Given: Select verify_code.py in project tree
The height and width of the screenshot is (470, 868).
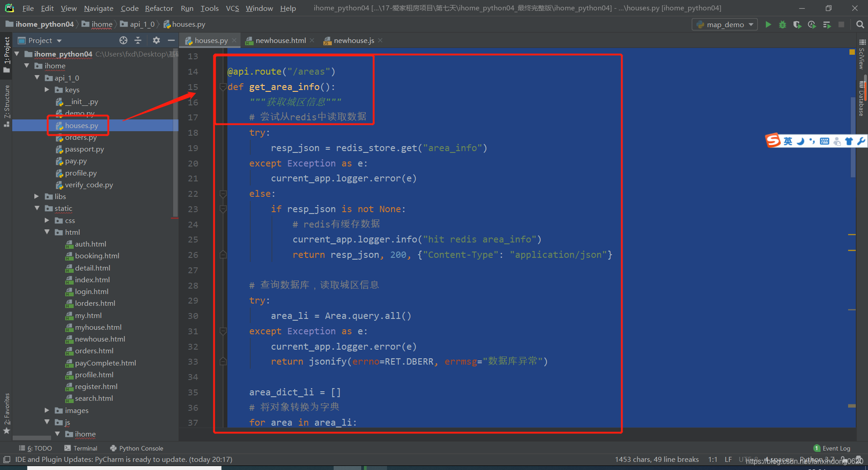Looking at the screenshot, I should [89, 185].
